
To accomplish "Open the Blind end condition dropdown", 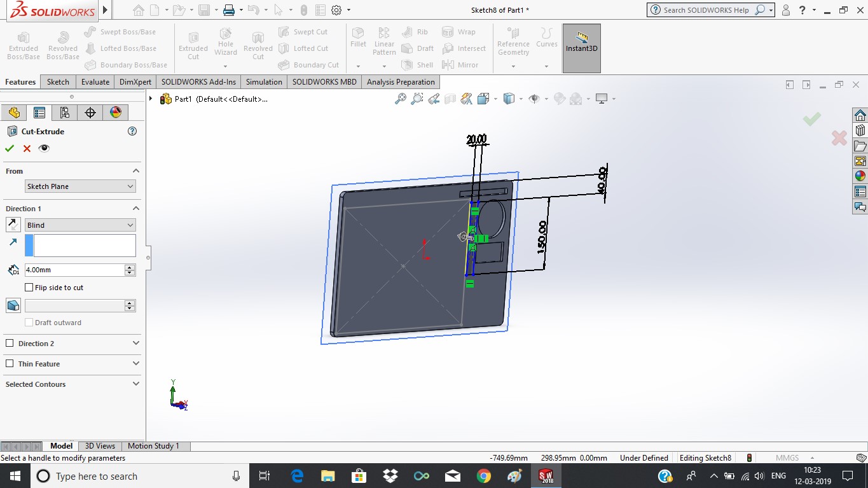I will click(80, 225).
